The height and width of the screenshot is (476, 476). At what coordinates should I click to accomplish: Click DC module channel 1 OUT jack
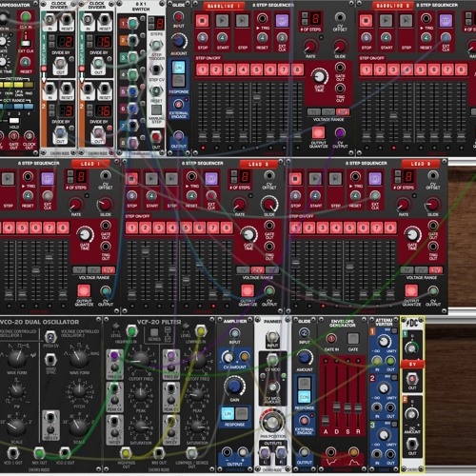point(412,379)
